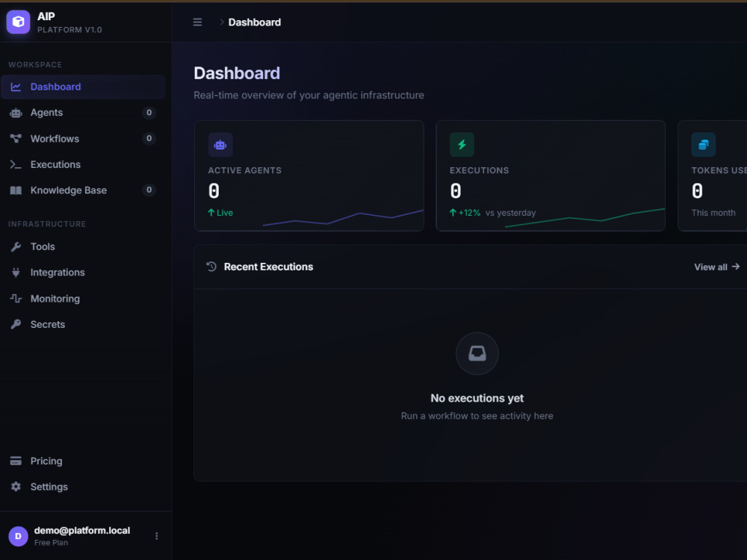Toggle the sidebar hamburger menu icon
This screenshot has width=747, height=560.
(197, 22)
